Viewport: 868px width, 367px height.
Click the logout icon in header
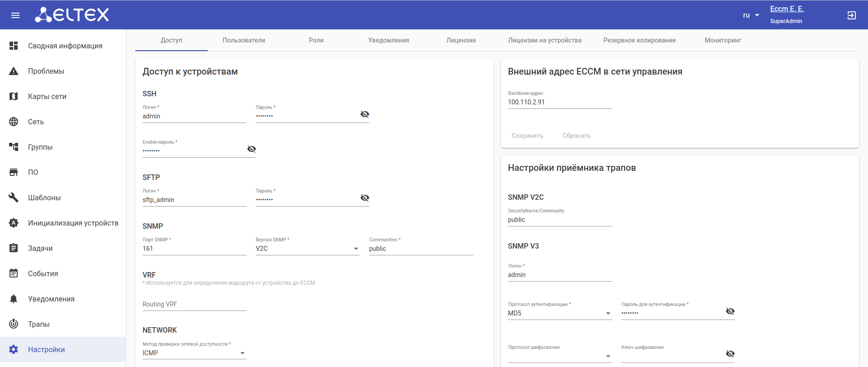click(x=851, y=15)
